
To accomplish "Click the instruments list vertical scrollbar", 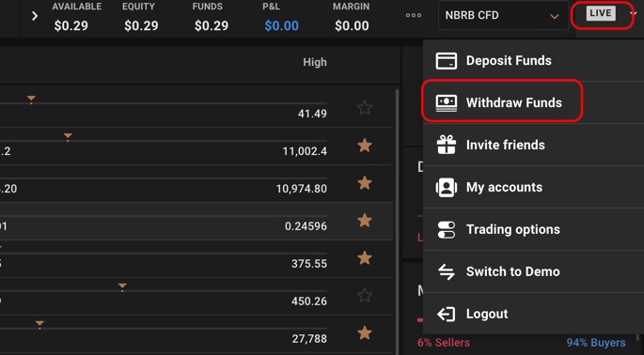I will tap(397, 222).
